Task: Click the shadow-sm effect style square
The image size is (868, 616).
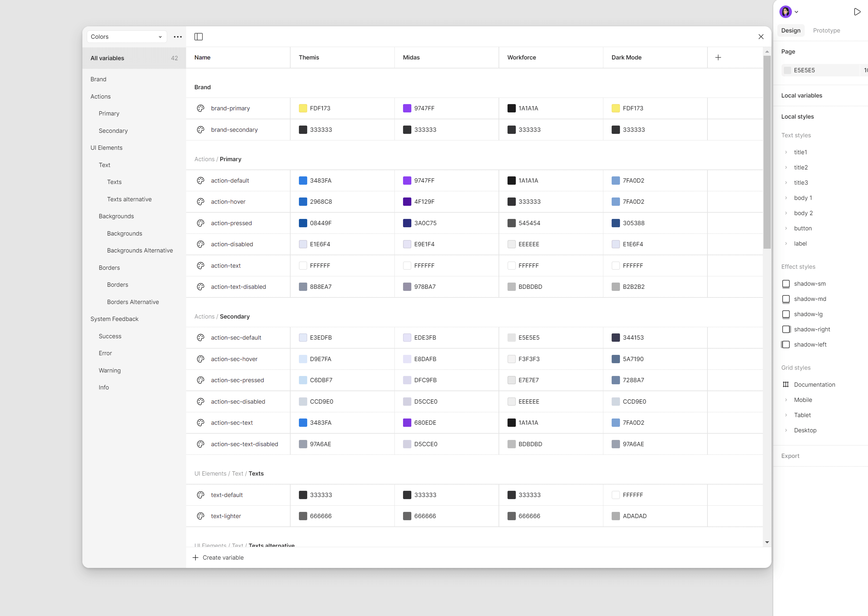Action: [x=786, y=284]
